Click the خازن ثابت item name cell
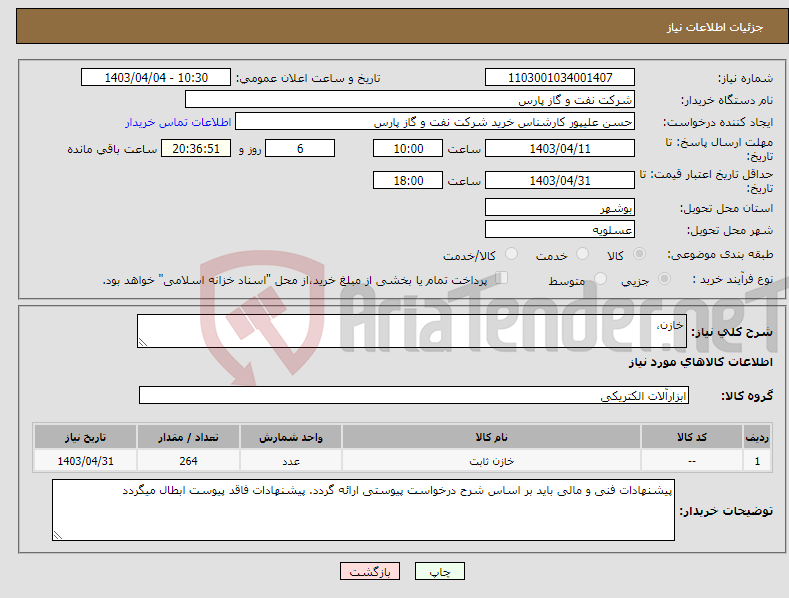Viewport: 789px width, 598px height. pyautogui.click(x=491, y=461)
